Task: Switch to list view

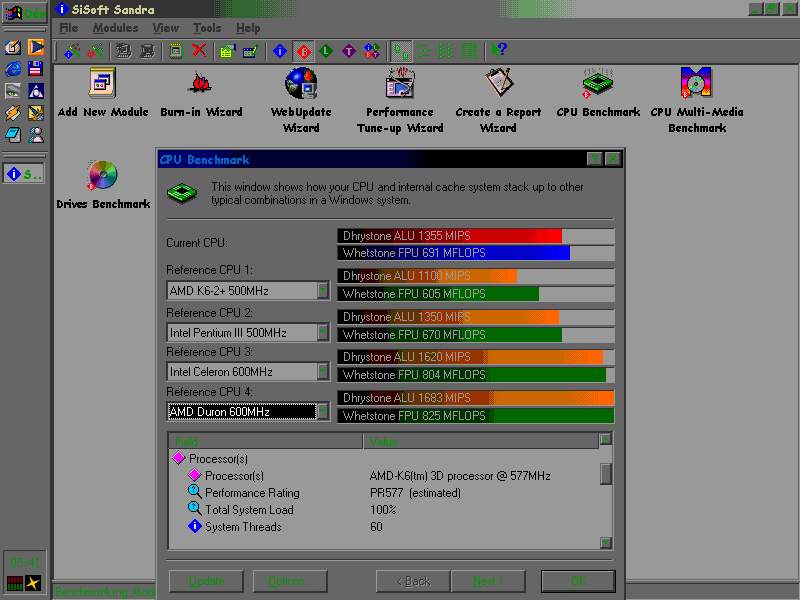Action: (x=446, y=51)
